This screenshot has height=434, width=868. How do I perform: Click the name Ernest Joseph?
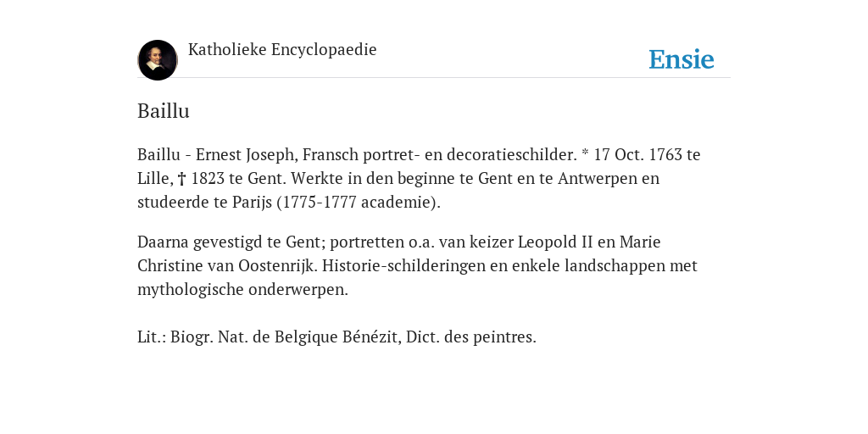point(245,155)
